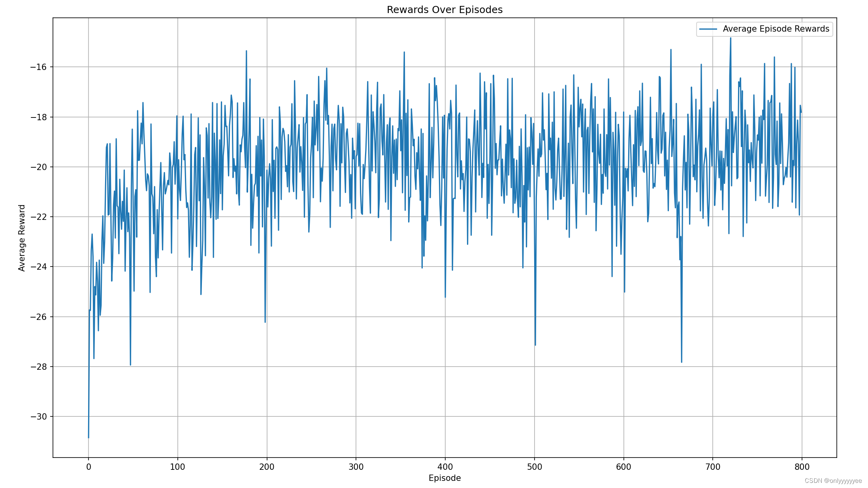Click the x-axis tick label 0
This screenshot has height=488, width=868.
point(88,467)
